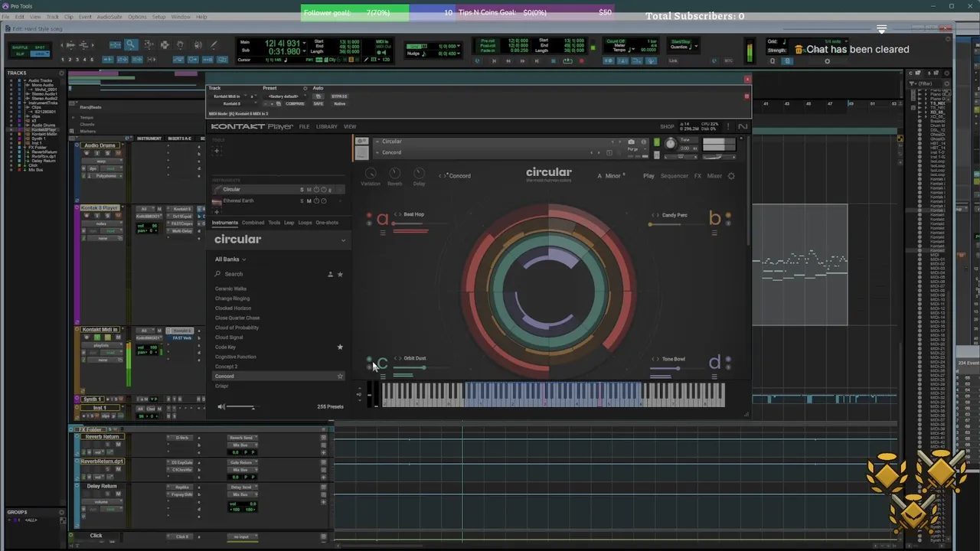
Task: Click the COMPARE button in plugin header
Action: click(x=295, y=103)
